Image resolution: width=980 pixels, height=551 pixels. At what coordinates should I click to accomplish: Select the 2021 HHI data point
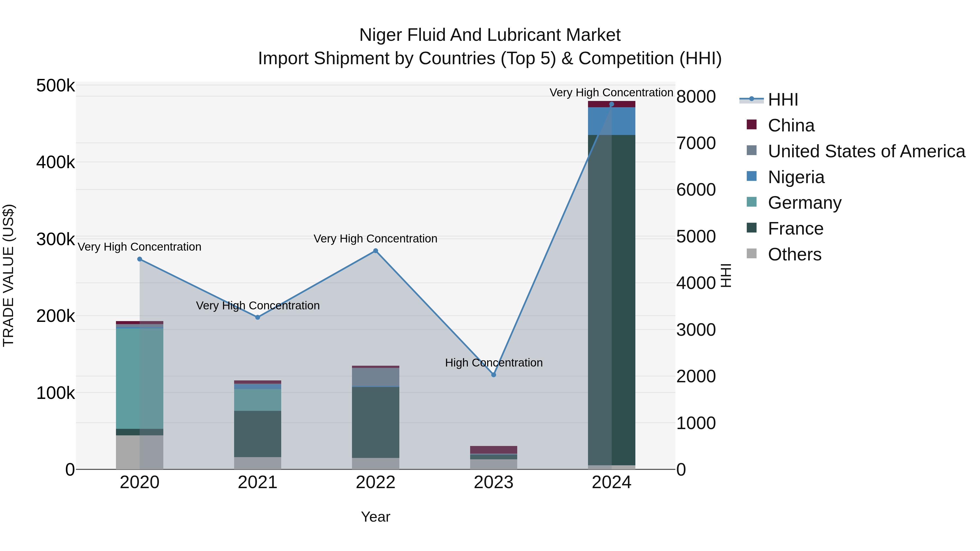258,317
